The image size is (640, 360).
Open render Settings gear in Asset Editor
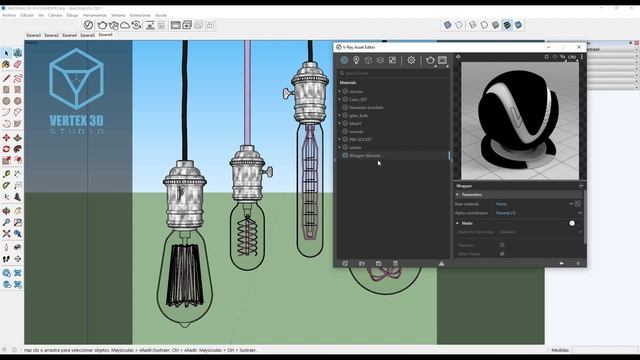coord(411,60)
